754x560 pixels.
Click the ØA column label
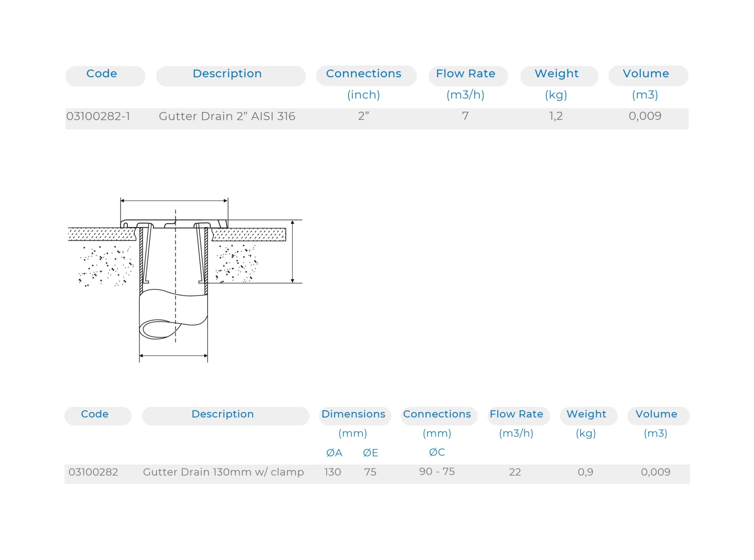[x=334, y=452]
